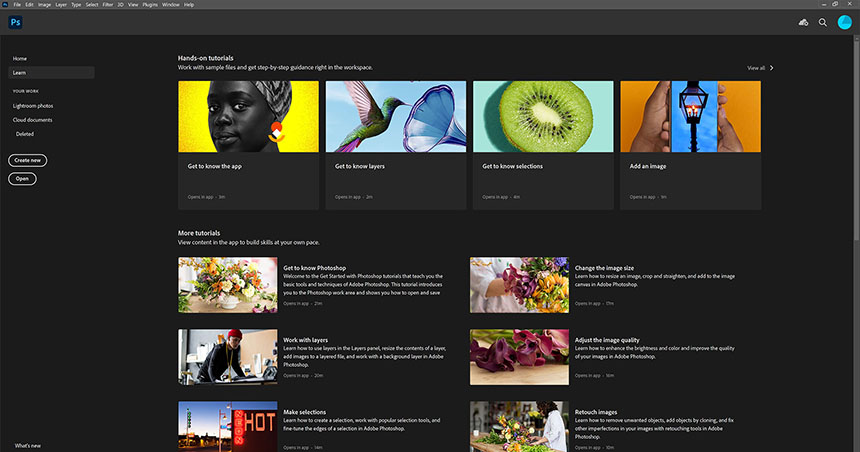Open the Help menu
This screenshot has height=452, width=860.
click(x=189, y=4)
